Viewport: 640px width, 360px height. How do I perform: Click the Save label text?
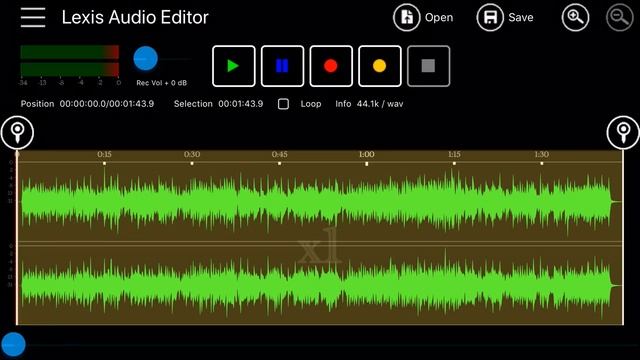[x=520, y=18]
